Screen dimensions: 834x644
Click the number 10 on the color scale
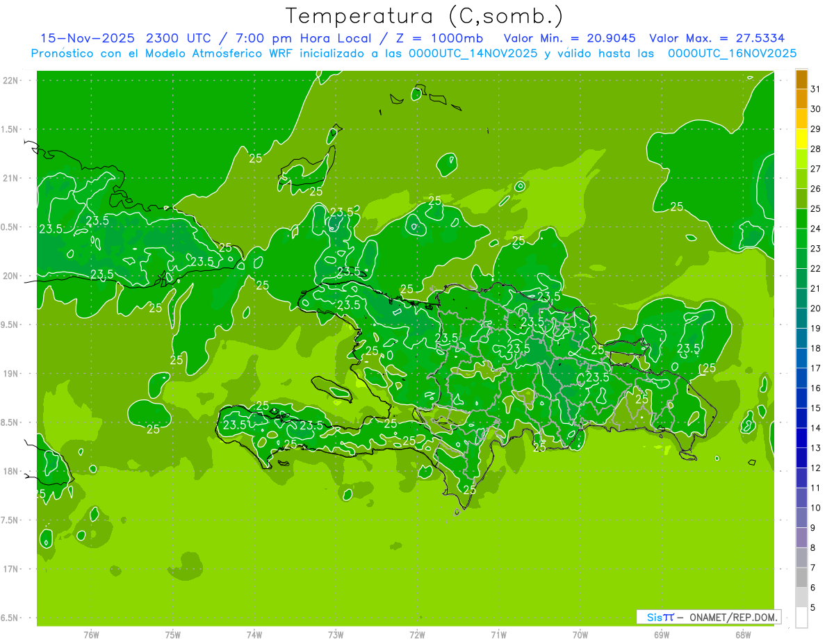tap(815, 508)
